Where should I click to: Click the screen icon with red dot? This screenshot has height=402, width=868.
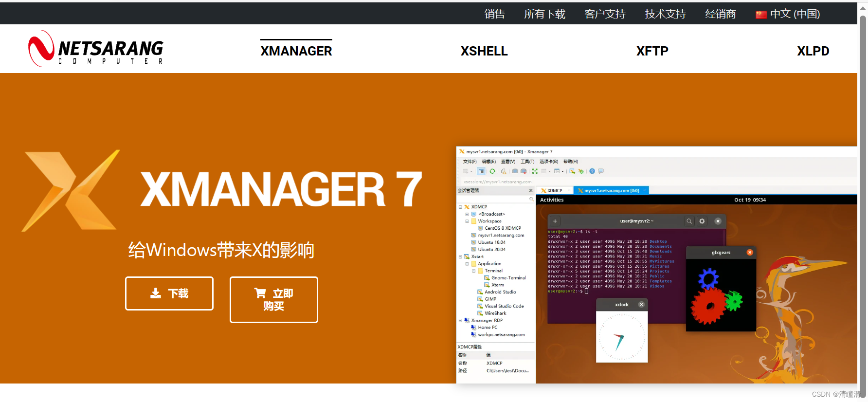pos(524,171)
